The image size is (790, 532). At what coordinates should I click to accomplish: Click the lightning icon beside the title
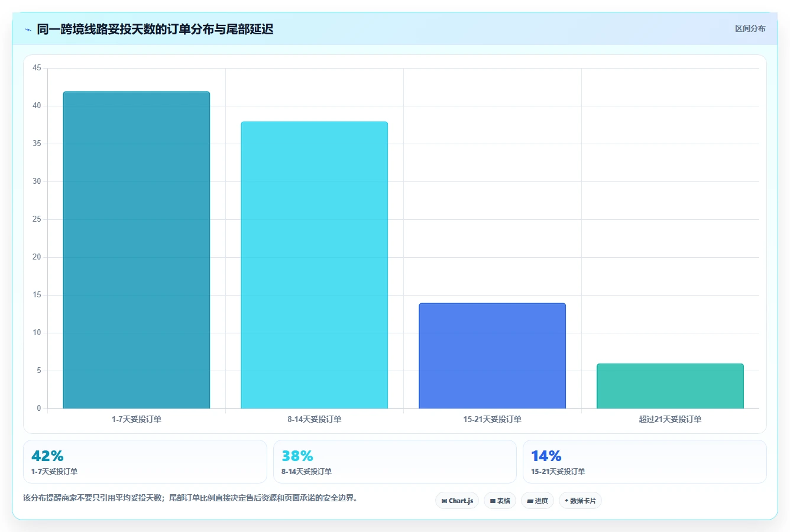28,30
